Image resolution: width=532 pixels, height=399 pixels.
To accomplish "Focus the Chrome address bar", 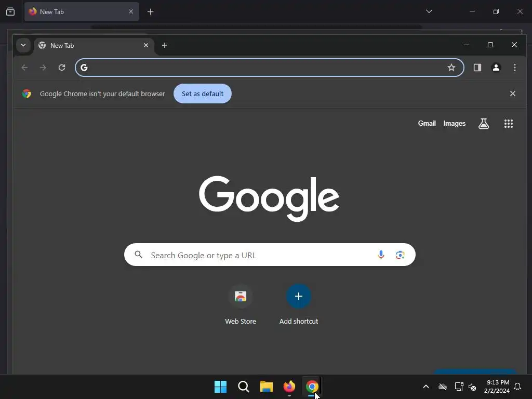I will tap(270, 68).
